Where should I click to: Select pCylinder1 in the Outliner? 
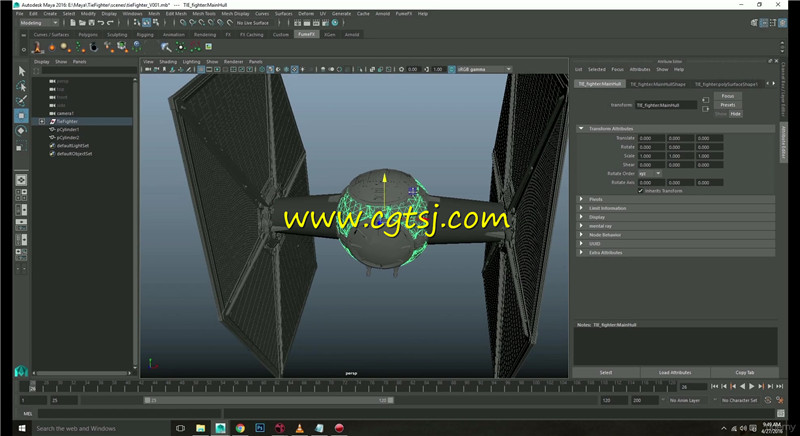click(68, 130)
